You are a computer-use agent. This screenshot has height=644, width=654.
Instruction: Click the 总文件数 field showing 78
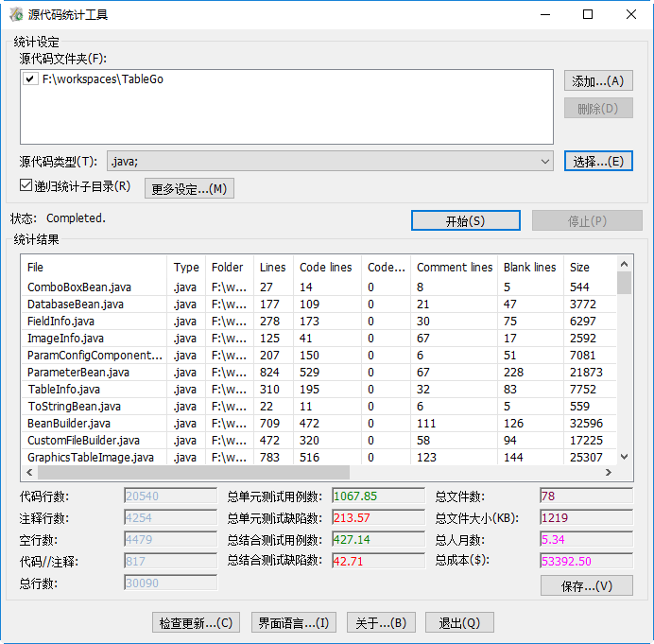587,496
